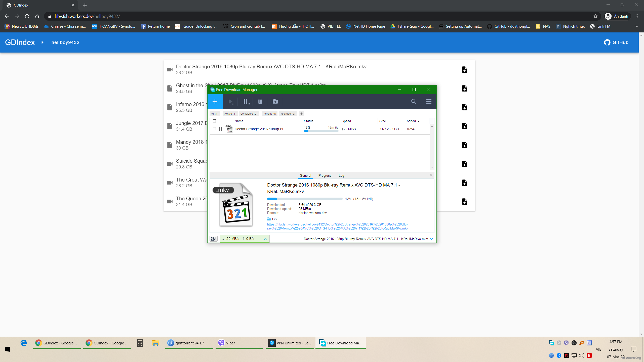Open new Chrome tab
The width and height of the screenshot is (644, 362).
(85, 5)
